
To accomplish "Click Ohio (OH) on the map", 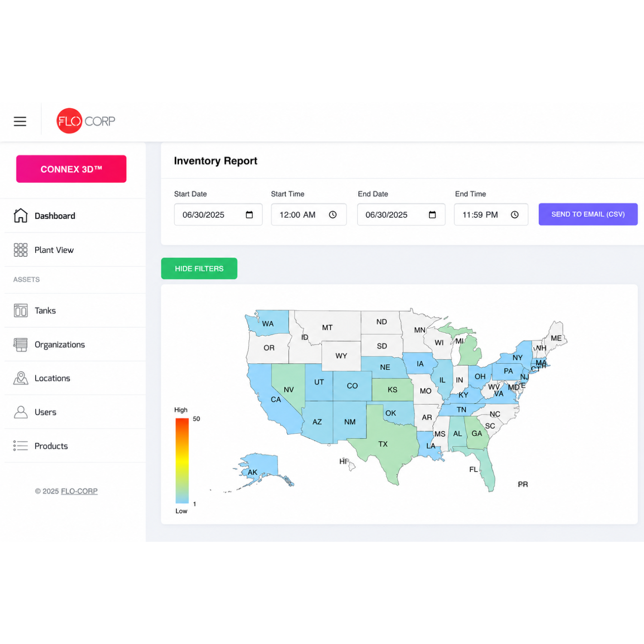I will pos(480,377).
